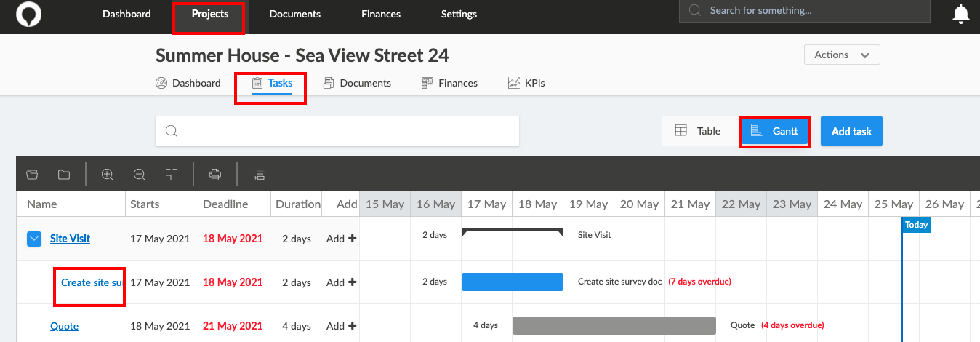This screenshot has height=342, width=980.
Task: Click the fit-to-screen toolbar icon
Action: coord(172,175)
